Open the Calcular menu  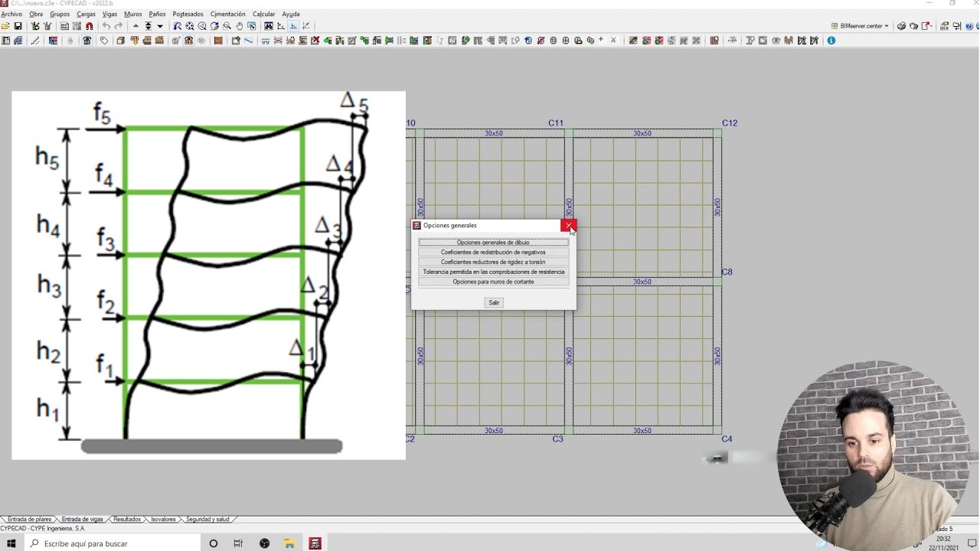263,14
